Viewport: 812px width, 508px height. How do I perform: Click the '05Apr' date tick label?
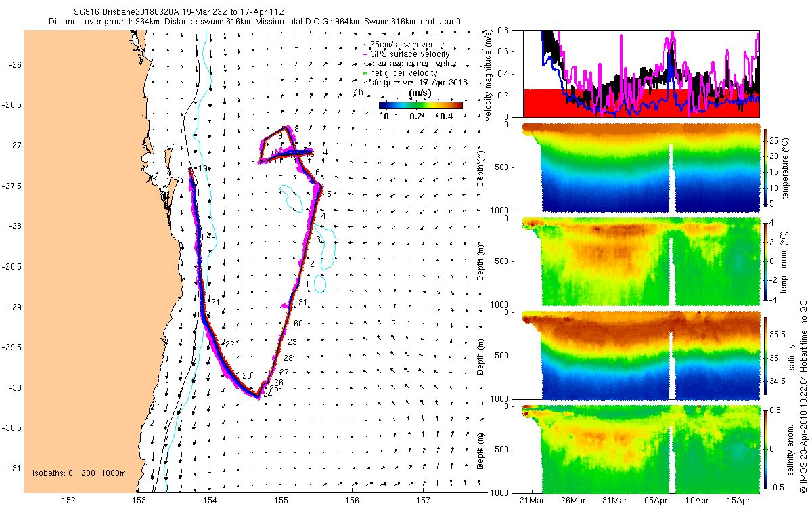pos(656,501)
